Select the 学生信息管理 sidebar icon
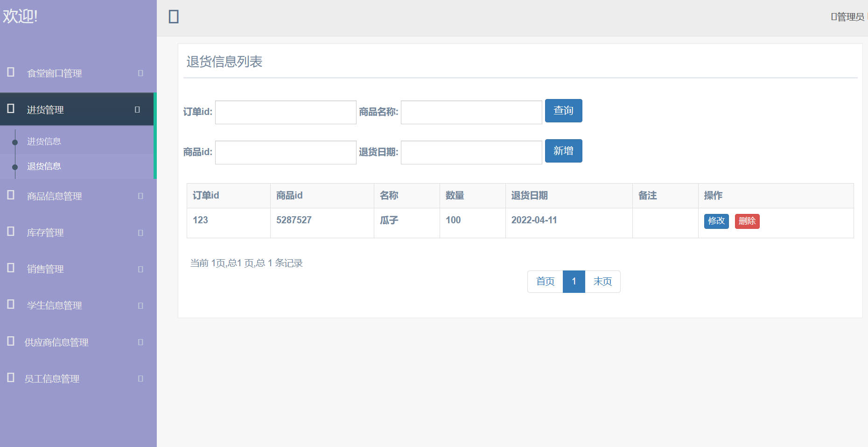This screenshot has height=447, width=868. click(x=10, y=305)
